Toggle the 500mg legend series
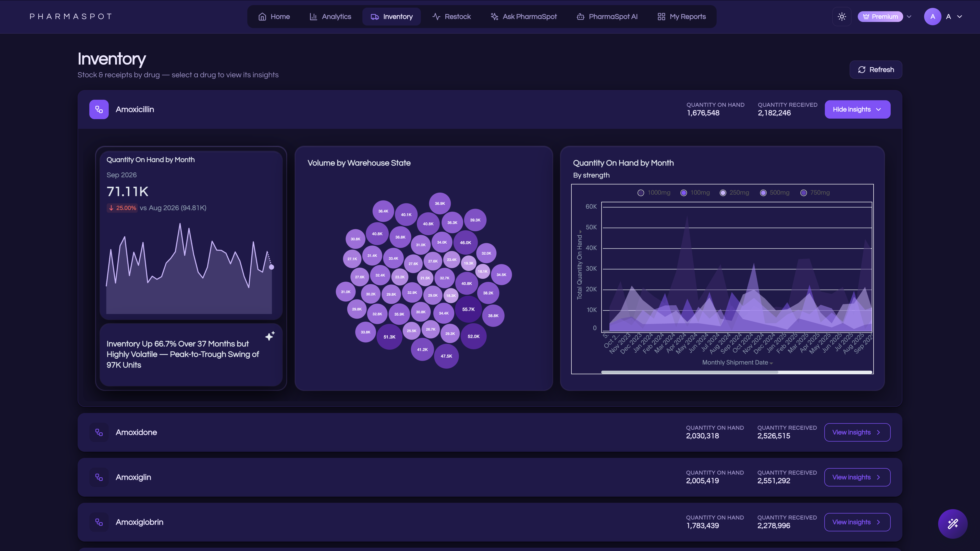Image resolution: width=980 pixels, height=551 pixels. tap(775, 192)
